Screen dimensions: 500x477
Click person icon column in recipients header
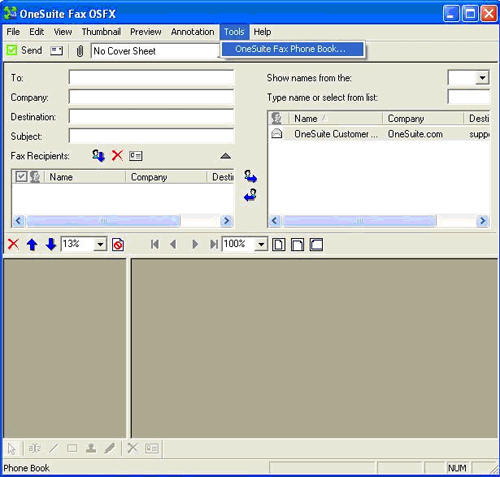[x=35, y=177]
